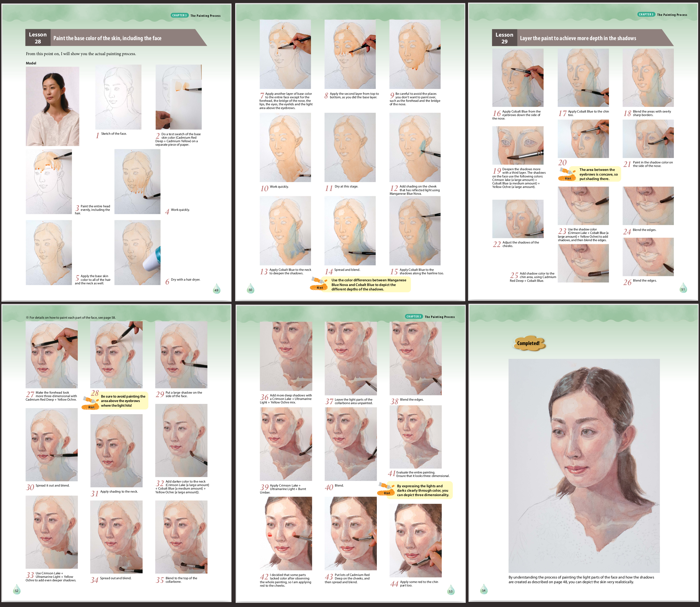
Task: Click the page 54 droplet number icon
Action: coord(483,589)
